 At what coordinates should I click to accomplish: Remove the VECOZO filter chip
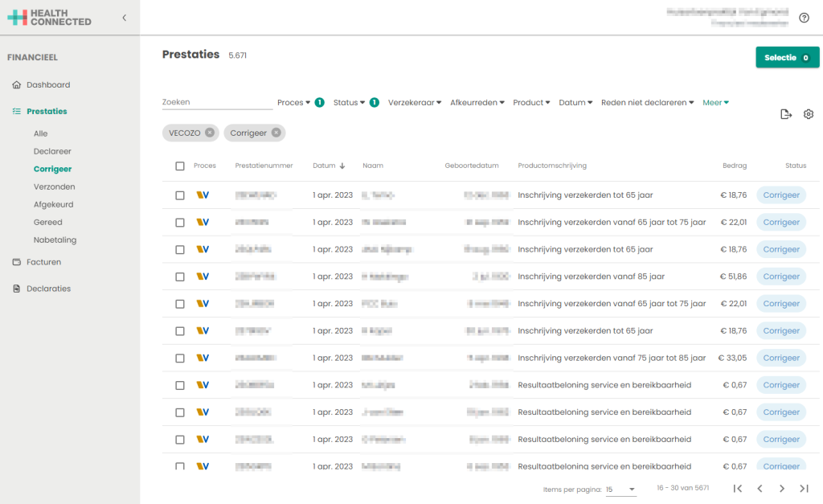210,133
